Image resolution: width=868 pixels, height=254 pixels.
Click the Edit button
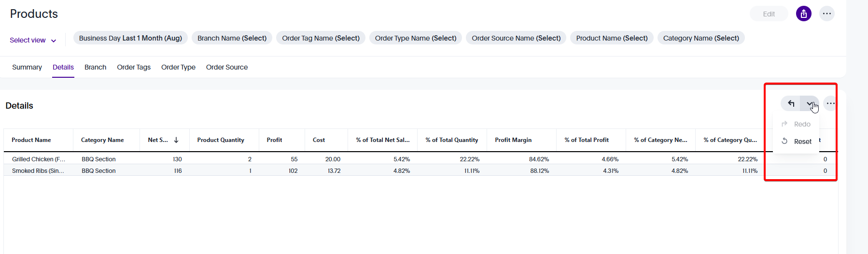pos(769,14)
